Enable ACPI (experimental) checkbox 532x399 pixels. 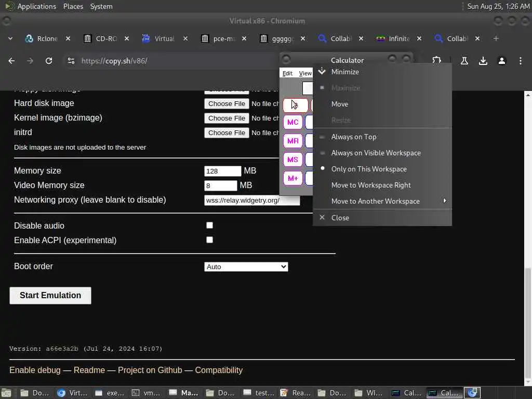(x=210, y=240)
